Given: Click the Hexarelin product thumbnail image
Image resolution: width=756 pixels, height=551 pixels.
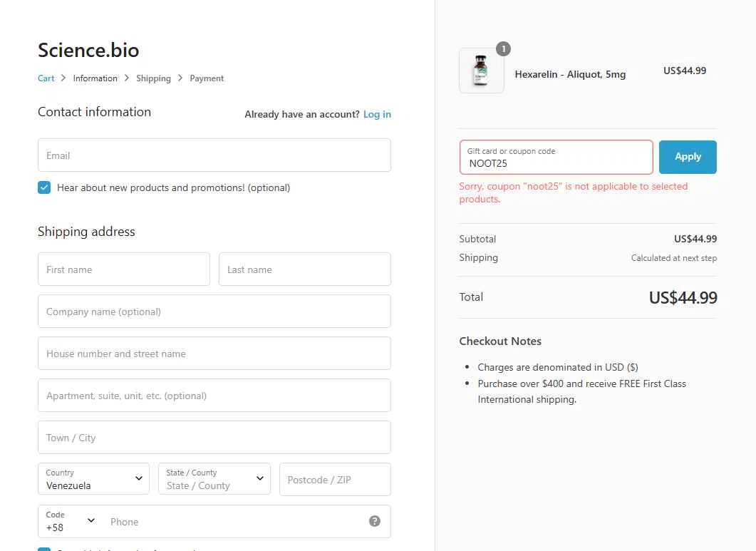Looking at the screenshot, I should pos(481,71).
